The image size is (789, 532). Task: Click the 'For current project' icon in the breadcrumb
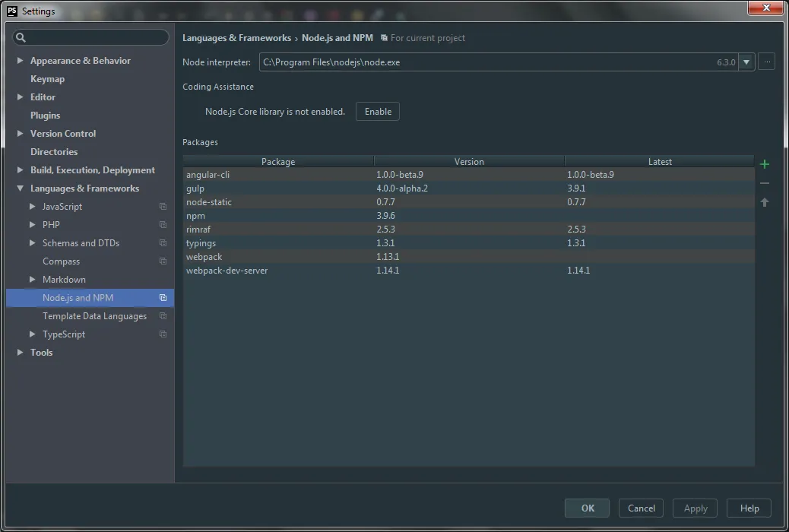pyautogui.click(x=384, y=38)
